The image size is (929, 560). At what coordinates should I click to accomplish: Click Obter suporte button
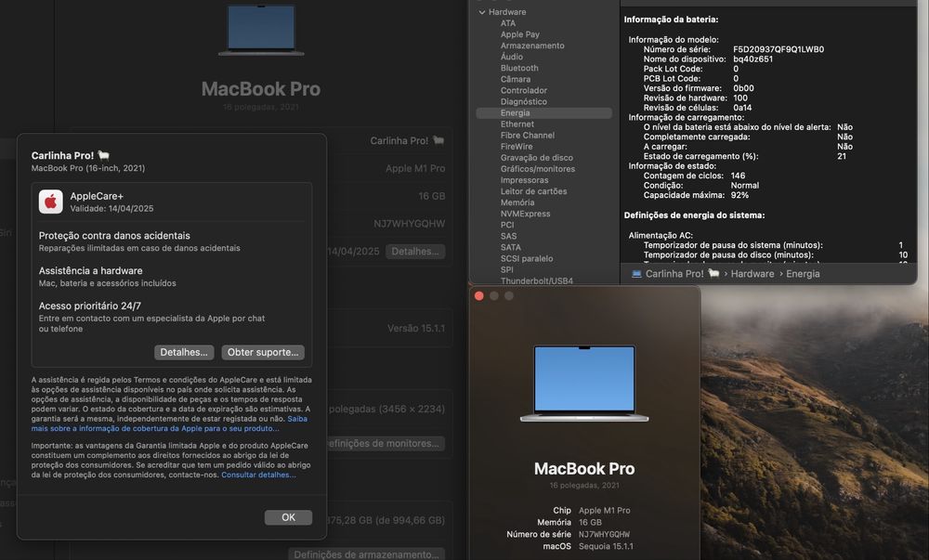click(263, 352)
